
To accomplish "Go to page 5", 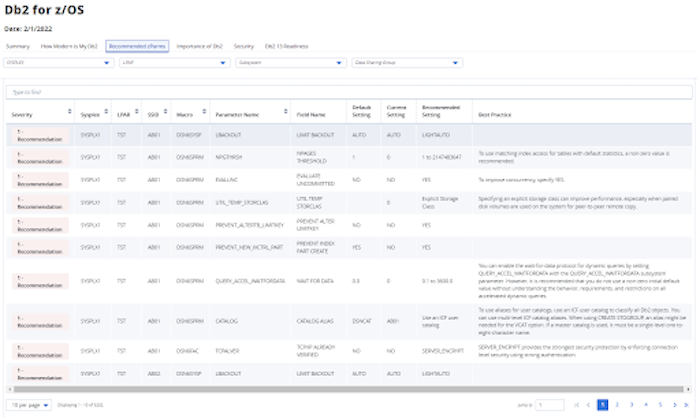I will coord(659,404).
